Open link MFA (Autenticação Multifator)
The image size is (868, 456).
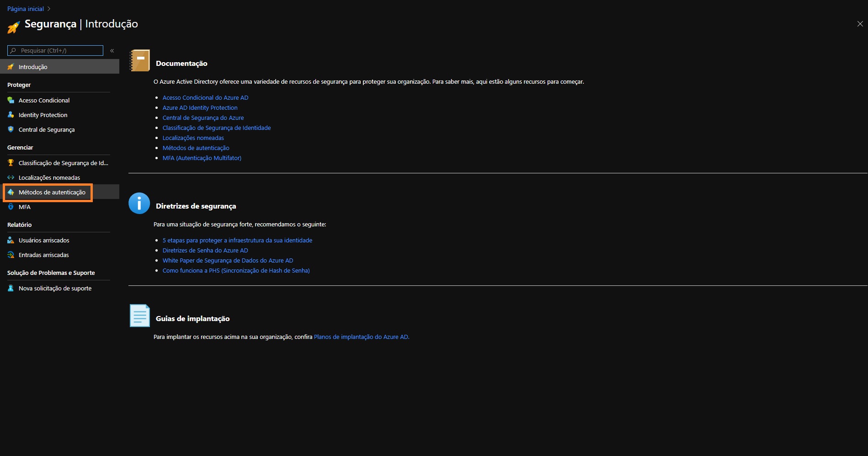[x=202, y=158]
